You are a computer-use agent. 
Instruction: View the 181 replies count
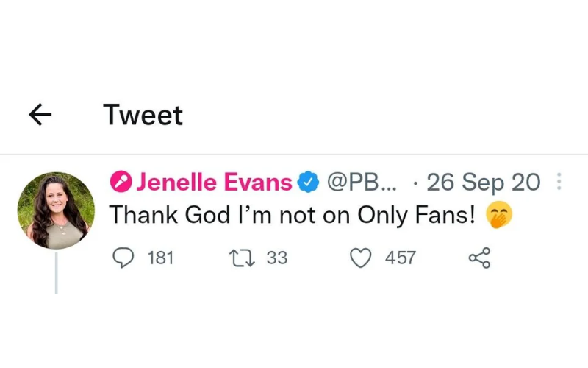click(160, 258)
